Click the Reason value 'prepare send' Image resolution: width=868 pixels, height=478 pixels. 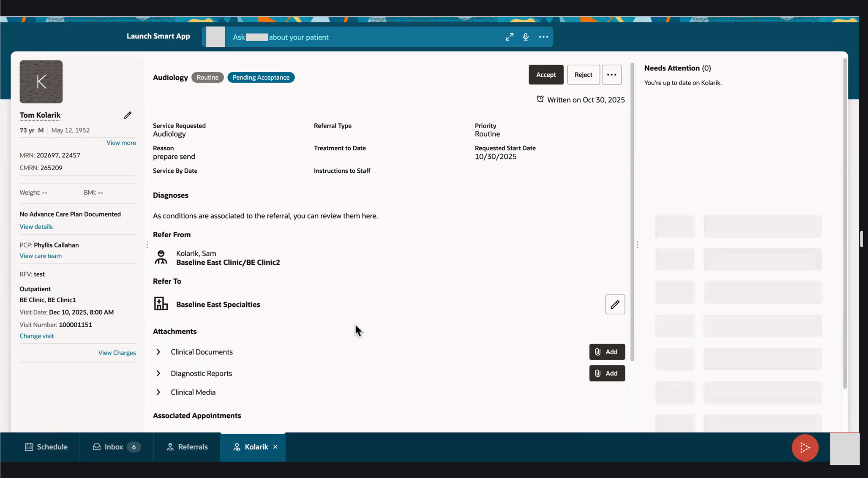coord(174,157)
